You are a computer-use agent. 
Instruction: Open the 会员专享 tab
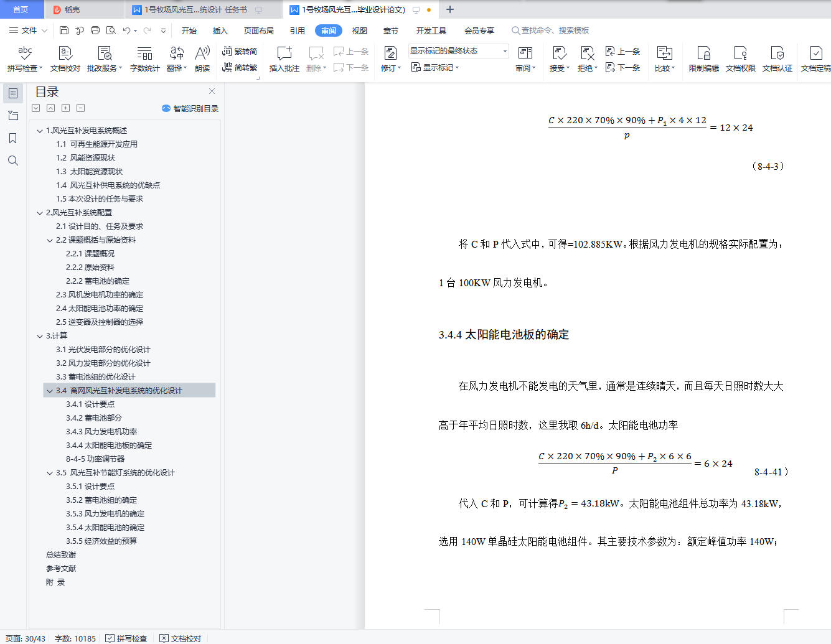479,30
